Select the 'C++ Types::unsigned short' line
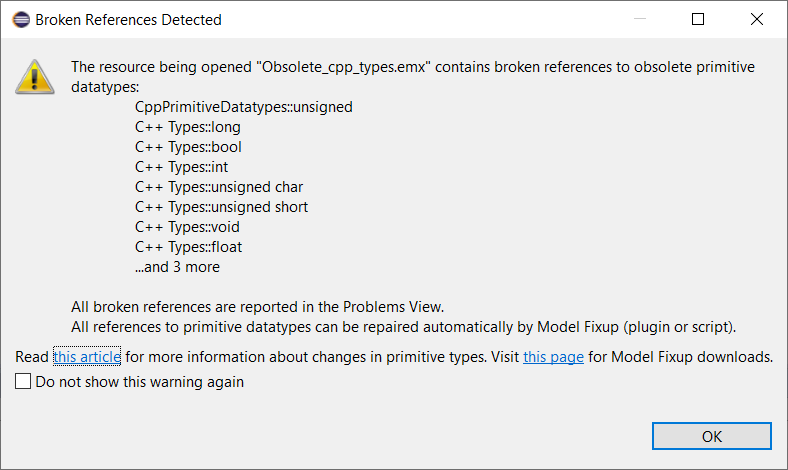788x470 pixels. point(222,207)
